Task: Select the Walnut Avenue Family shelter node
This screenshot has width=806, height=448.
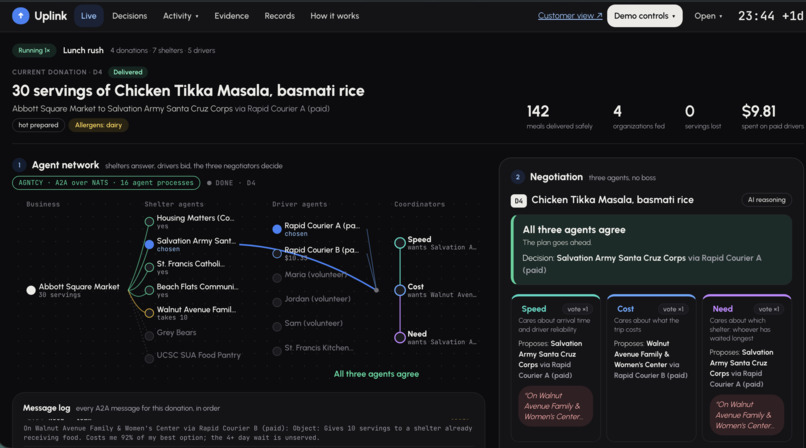Action: (x=149, y=313)
